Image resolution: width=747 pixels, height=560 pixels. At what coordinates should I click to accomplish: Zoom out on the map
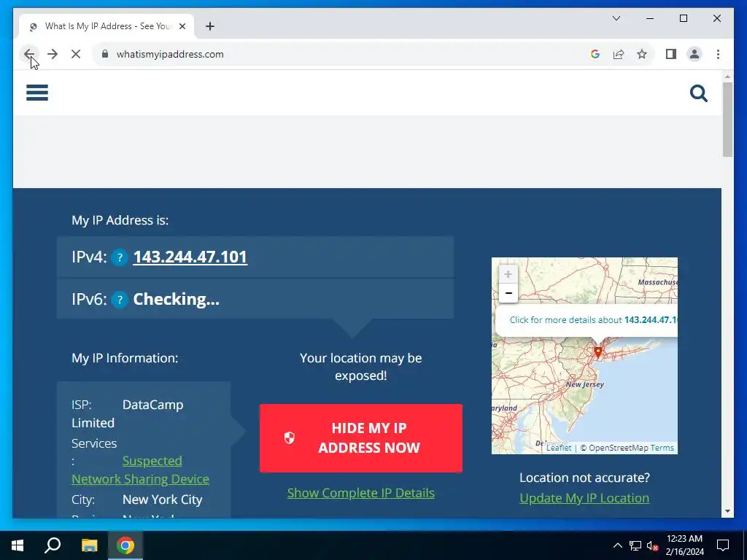coord(508,293)
